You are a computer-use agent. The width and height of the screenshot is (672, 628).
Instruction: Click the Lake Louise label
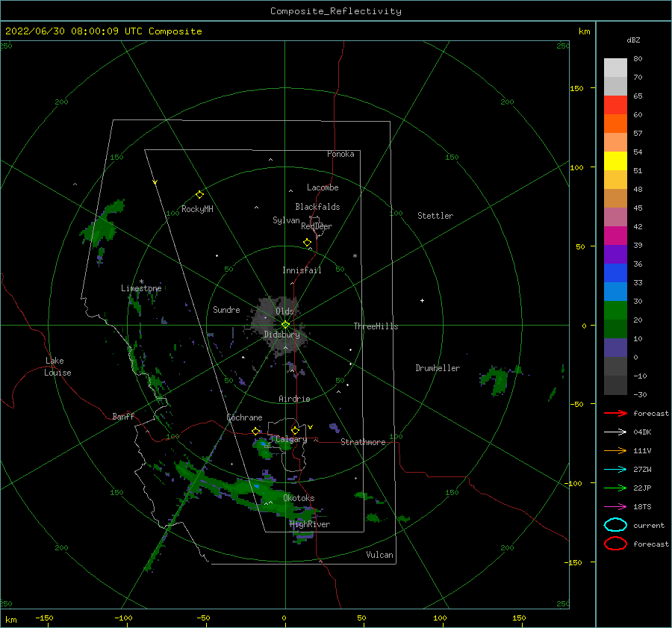tap(57, 367)
